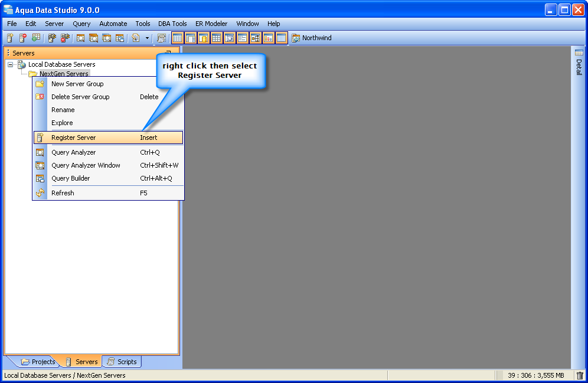Click the memory usage 39 : 306 : 3,555 MB

point(536,375)
